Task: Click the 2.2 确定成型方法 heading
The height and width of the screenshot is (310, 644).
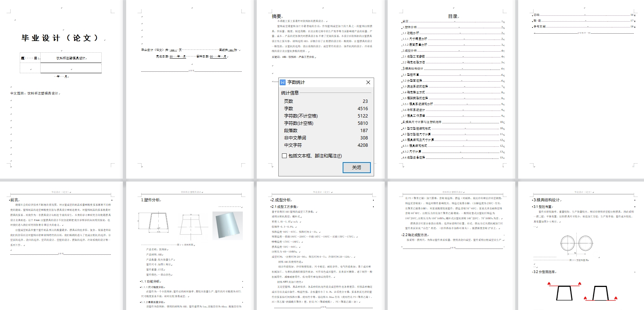Action: pos(415,235)
